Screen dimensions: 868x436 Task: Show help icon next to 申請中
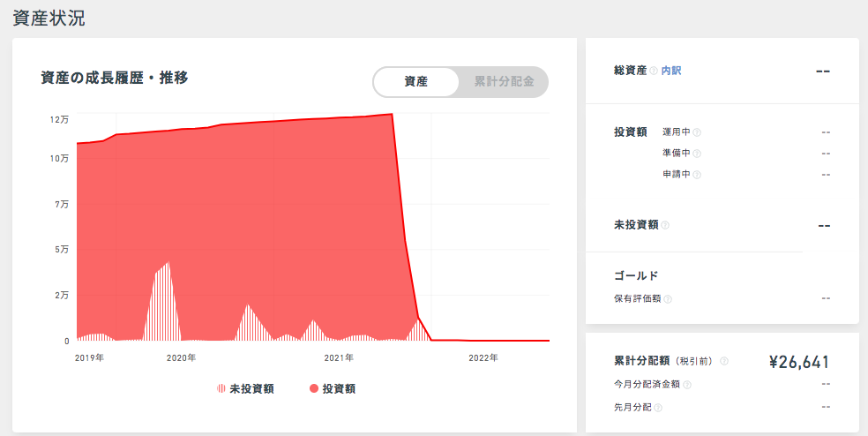coord(697,175)
